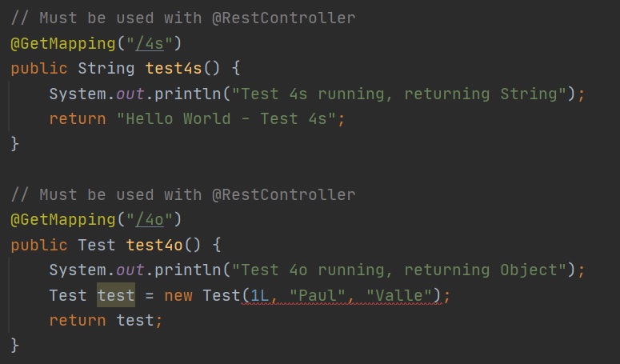Click the second @GetMapping annotation
Image resolution: width=620 pixels, height=364 pixels.
[x=62, y=219]
